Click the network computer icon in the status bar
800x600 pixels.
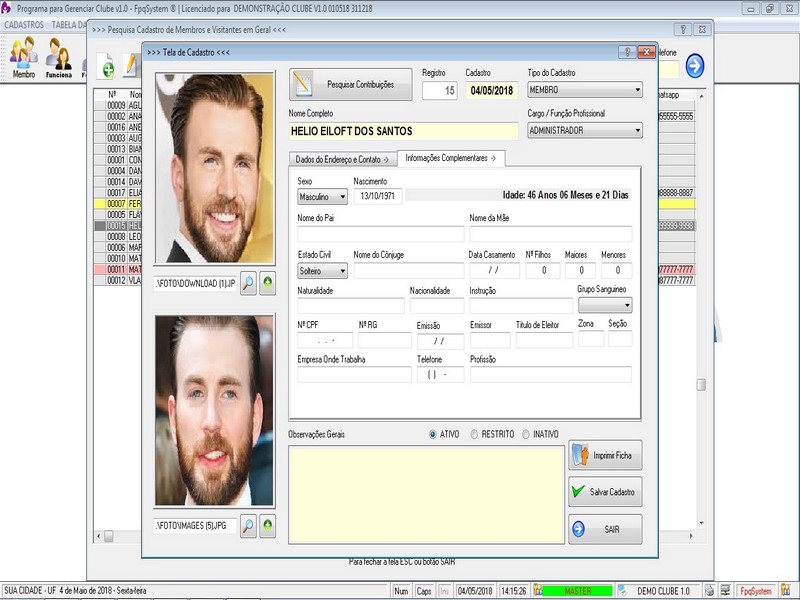pyautogui.click(x=725, y=591)
